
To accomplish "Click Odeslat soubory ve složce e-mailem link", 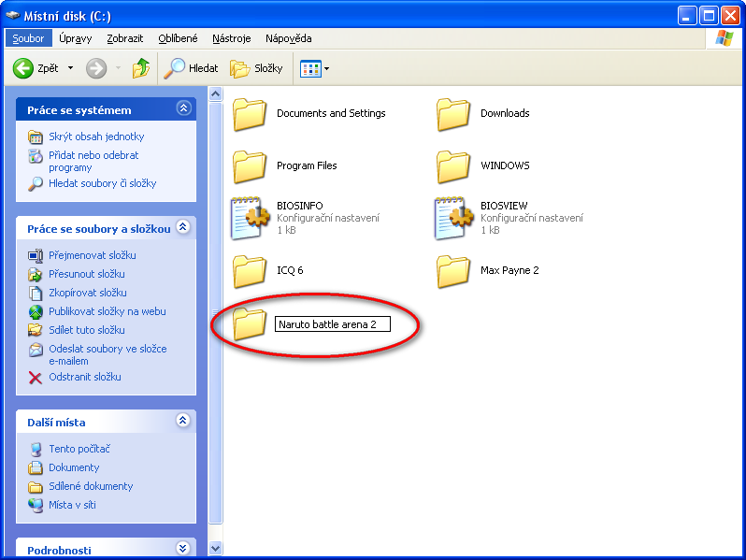I will [108, 355].
